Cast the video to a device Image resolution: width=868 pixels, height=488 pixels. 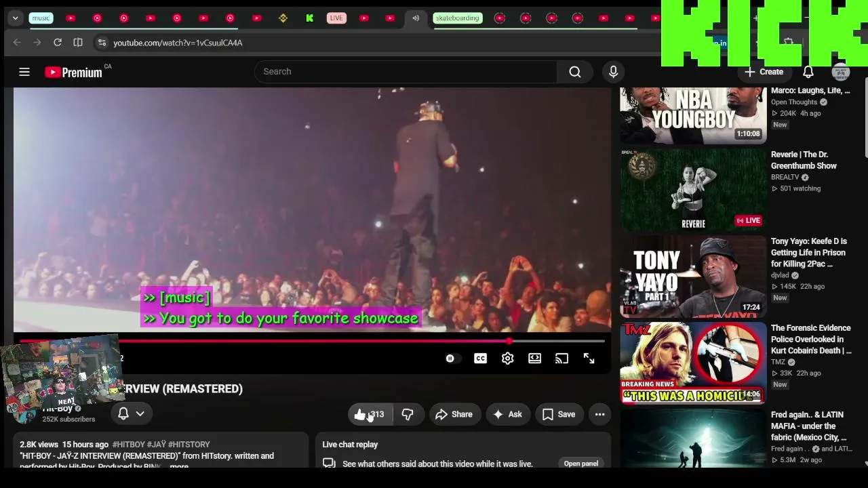tap(561, 359)
